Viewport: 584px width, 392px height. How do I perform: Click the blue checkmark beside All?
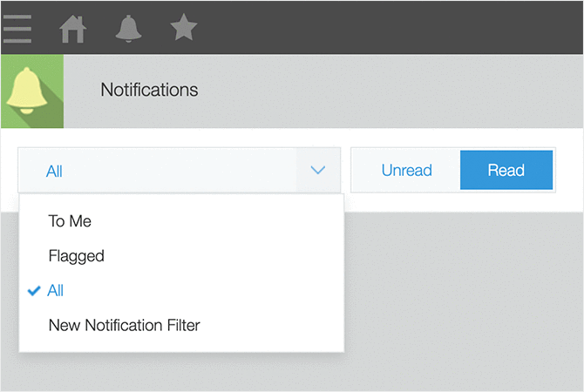pos(34,291)
